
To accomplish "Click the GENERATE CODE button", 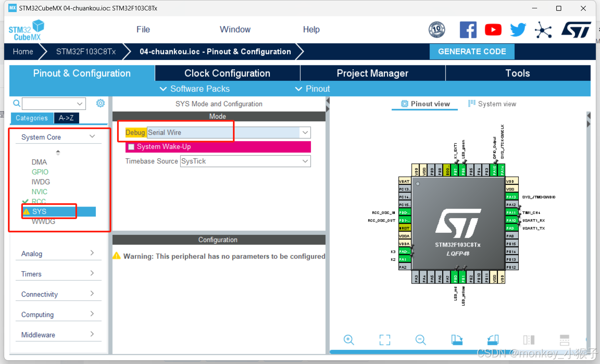I will (472, 51).
